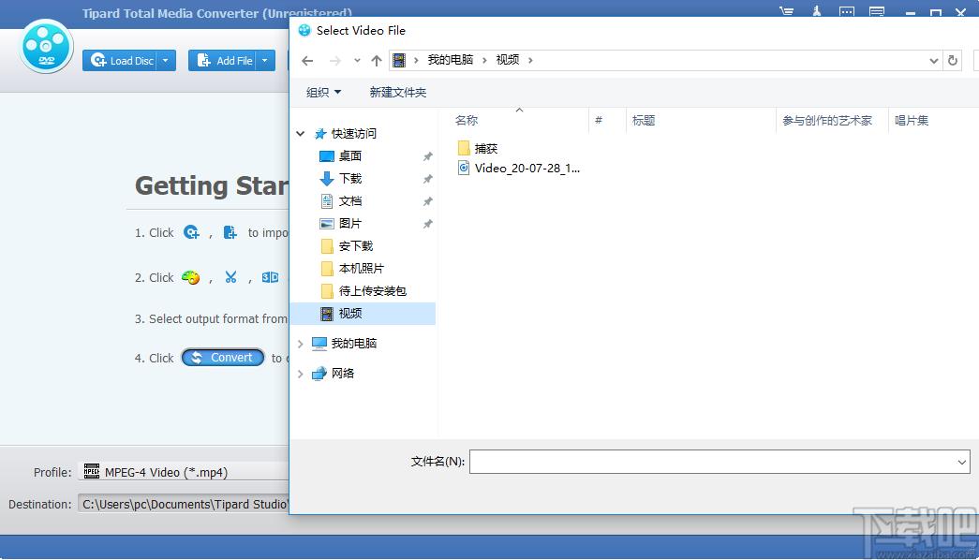Open the 文件名 dropdown arrow

(961, 462)
